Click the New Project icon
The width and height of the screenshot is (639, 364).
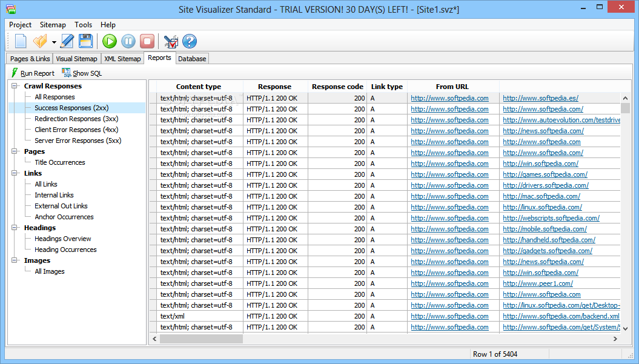click(x=21, y=41)
